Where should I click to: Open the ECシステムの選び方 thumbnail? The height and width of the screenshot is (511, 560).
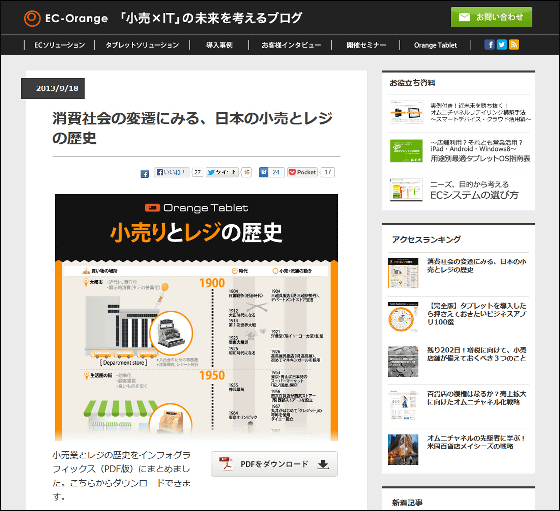[x=406, y=190]
